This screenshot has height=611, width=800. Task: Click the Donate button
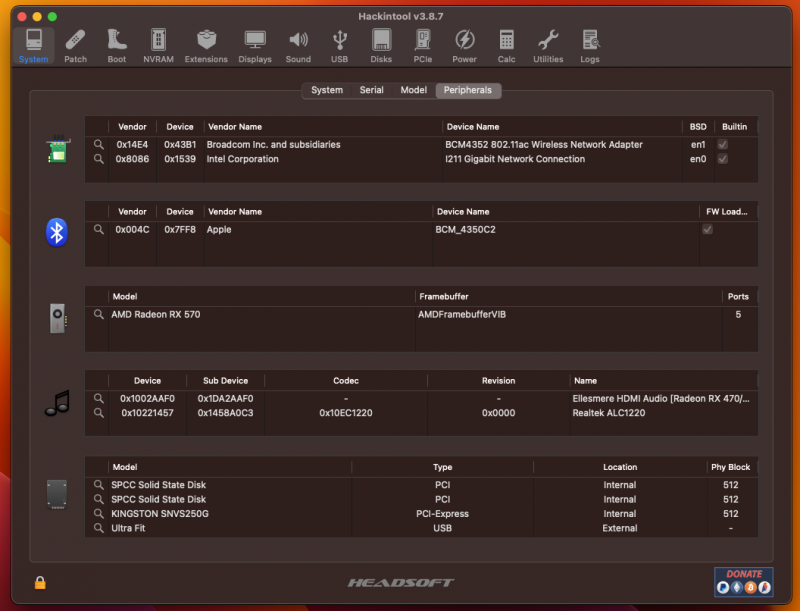tap(743, 581)
